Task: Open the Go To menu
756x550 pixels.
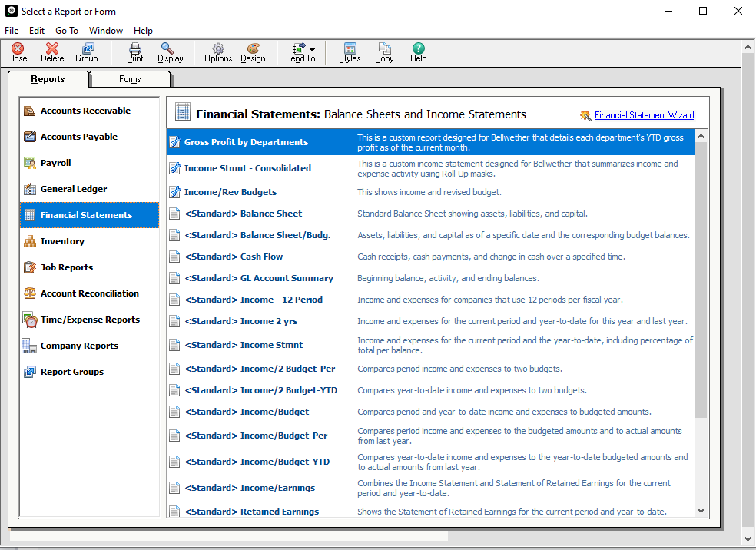Action: 67,31
